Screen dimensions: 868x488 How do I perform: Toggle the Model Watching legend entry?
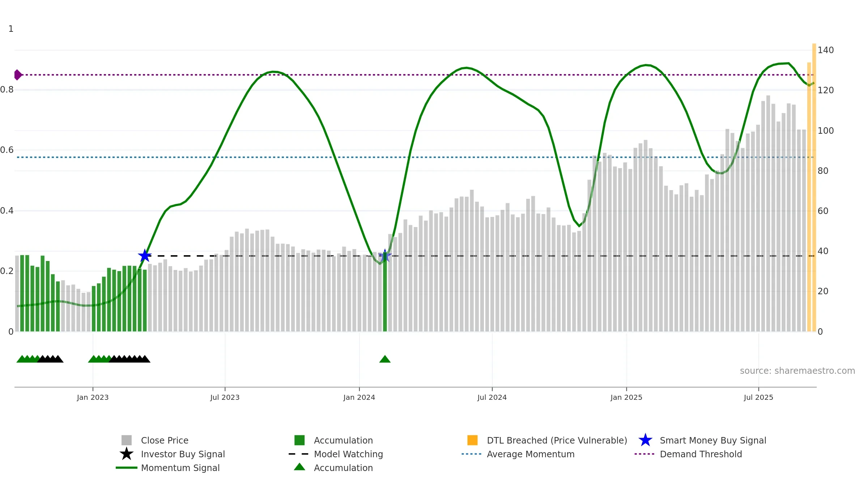click(x=336, y=454)
